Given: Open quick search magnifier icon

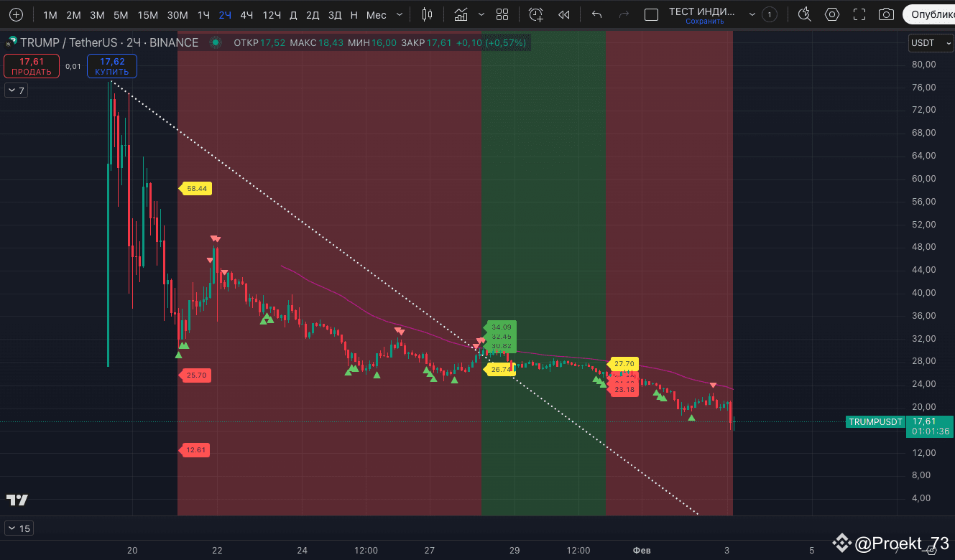Looking at the screenshot, I should 805,14.
